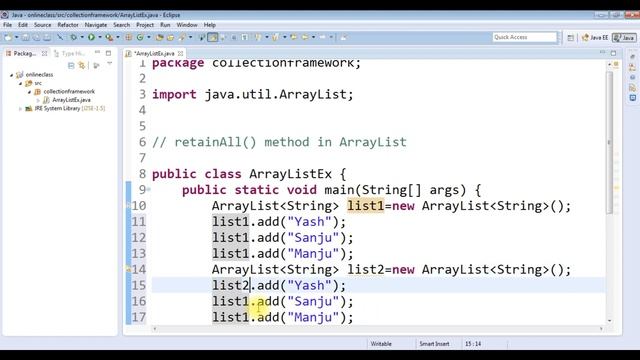This screenshot has height=360, width=640.
Task: Run the program with green play button
Action: (x=91, y=38)
